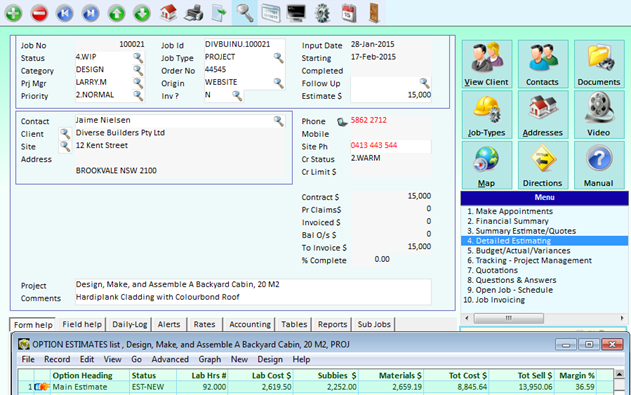
Task: Open lookup for Category field DESIGN
Action: tap(138, 70)
